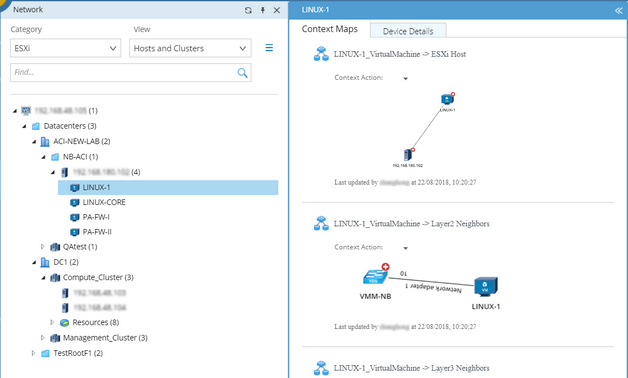628x378 pixels.
Task: Switch to the Context Maps tab
Action: click(330, 29)
